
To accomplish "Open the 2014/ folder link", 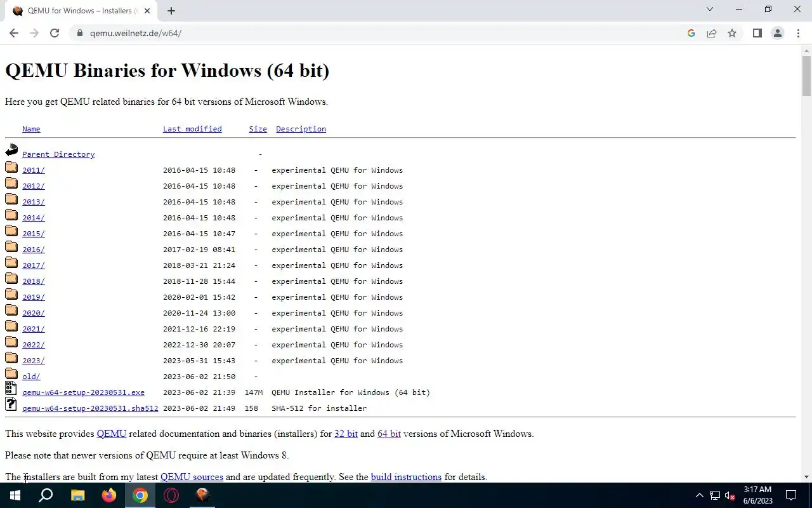I will point(34,218).
